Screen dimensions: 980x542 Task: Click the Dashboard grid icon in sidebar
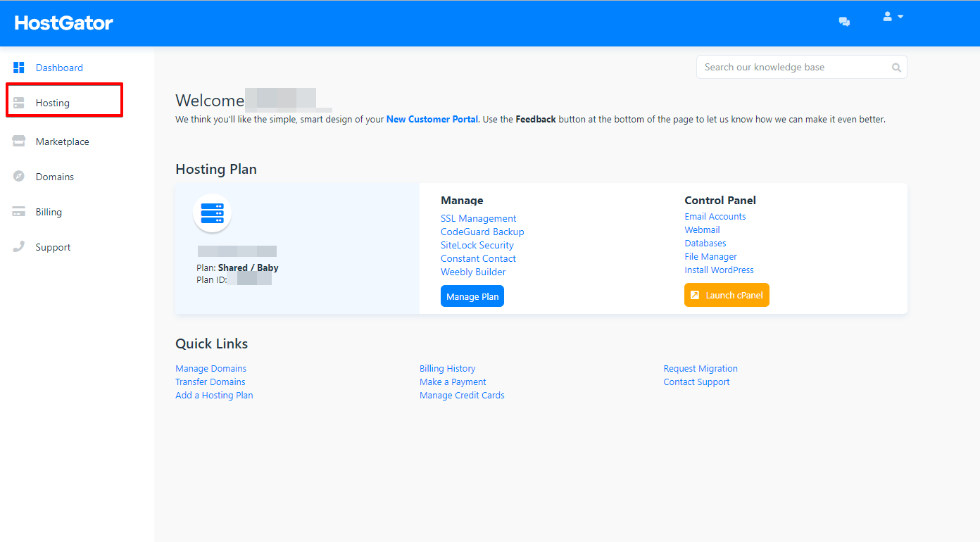click(x=19, y=68)
